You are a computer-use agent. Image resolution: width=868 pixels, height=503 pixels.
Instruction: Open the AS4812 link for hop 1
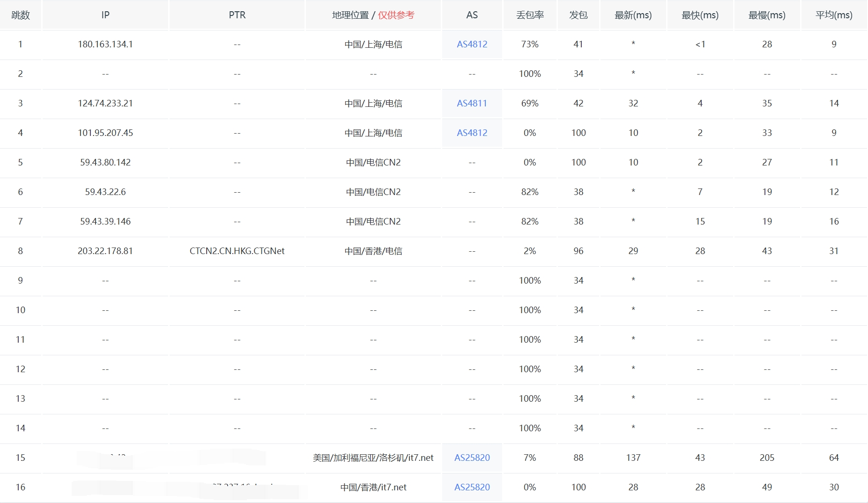(x=472, y=44)
